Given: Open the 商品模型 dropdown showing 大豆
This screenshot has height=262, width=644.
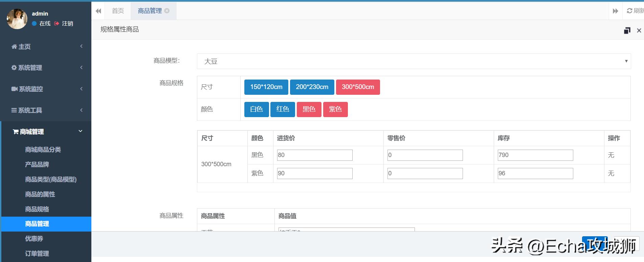Looking at the screenshot, I should [414, 61].
